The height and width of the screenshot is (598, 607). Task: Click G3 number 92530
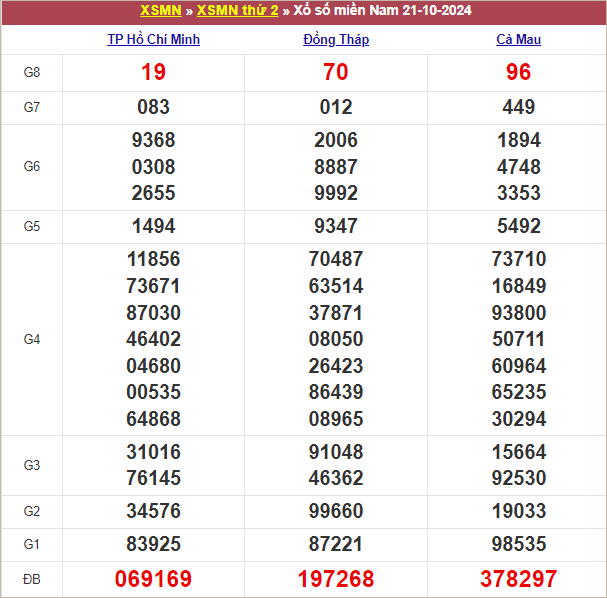pos(519,478)
